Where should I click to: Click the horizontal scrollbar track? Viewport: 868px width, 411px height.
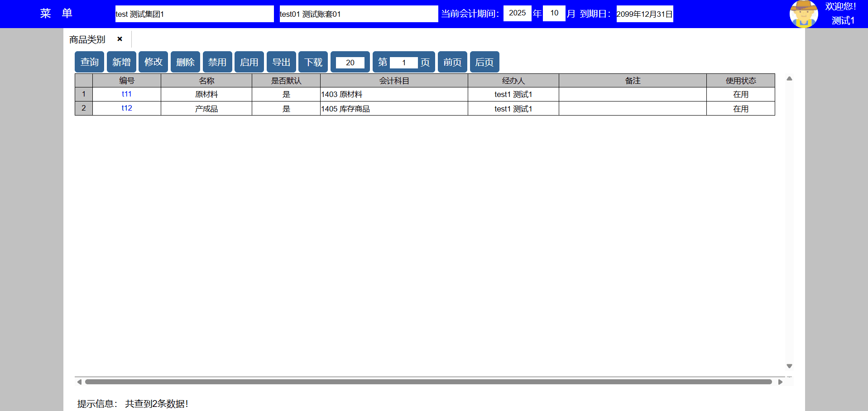click(x=428, y=382)
